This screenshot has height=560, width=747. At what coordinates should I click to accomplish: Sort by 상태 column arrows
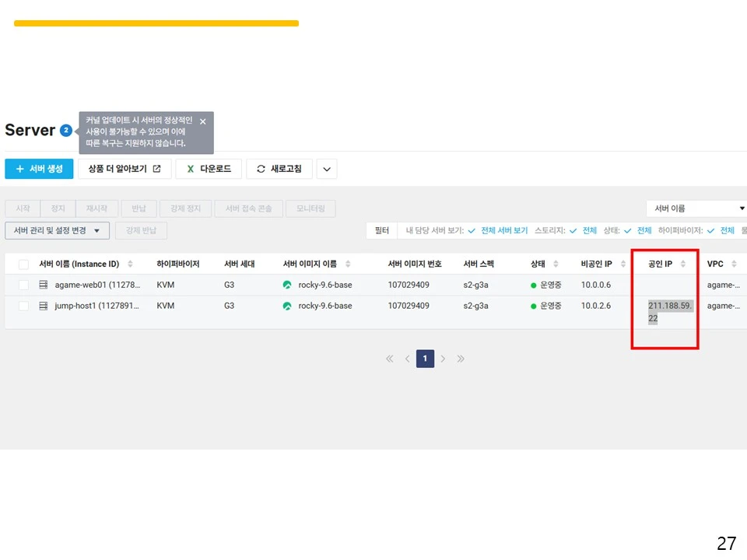coord(556,264)
